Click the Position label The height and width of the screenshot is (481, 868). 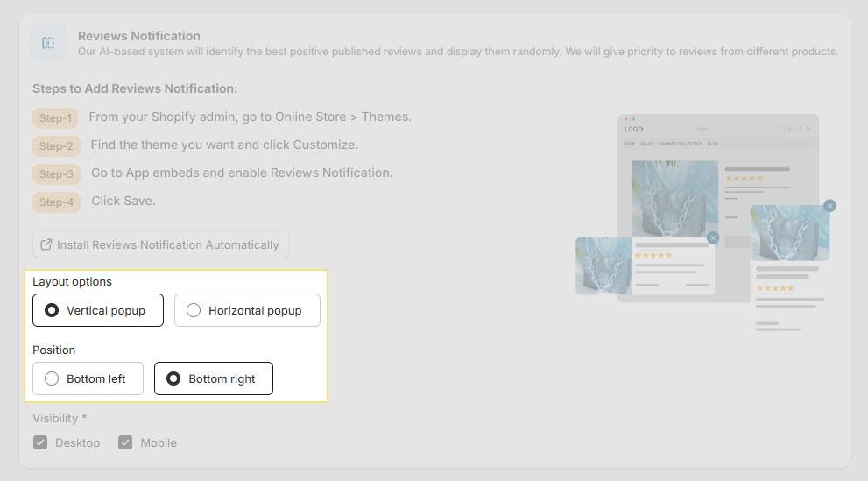point(53,350)
